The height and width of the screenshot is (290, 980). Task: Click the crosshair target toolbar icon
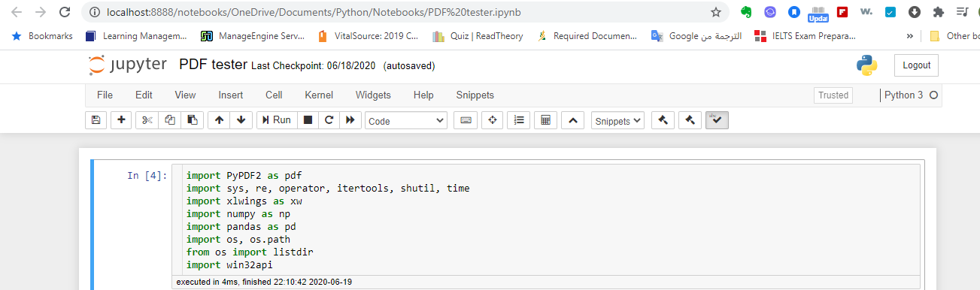[492, 120]
